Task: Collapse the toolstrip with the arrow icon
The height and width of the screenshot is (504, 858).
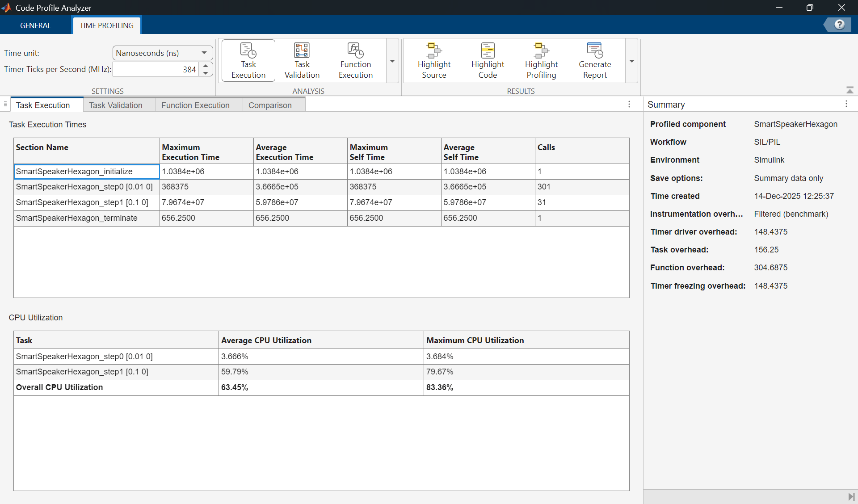Action: coord(850,90)
